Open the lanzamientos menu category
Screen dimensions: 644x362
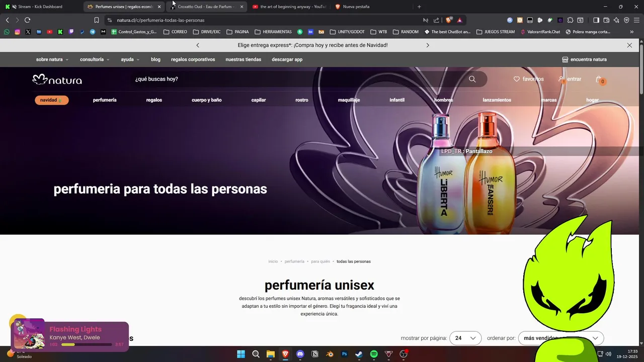pos(497,100)
